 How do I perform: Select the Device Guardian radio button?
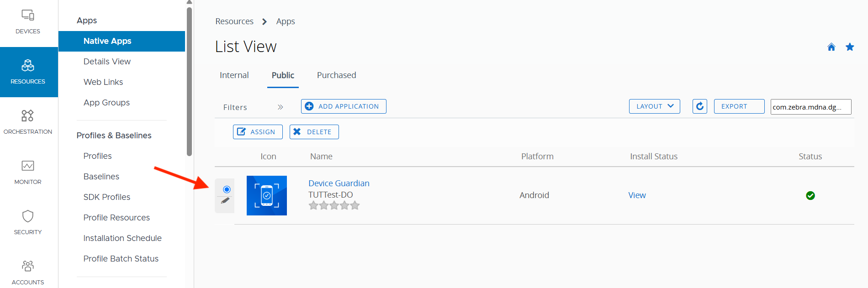227,189
